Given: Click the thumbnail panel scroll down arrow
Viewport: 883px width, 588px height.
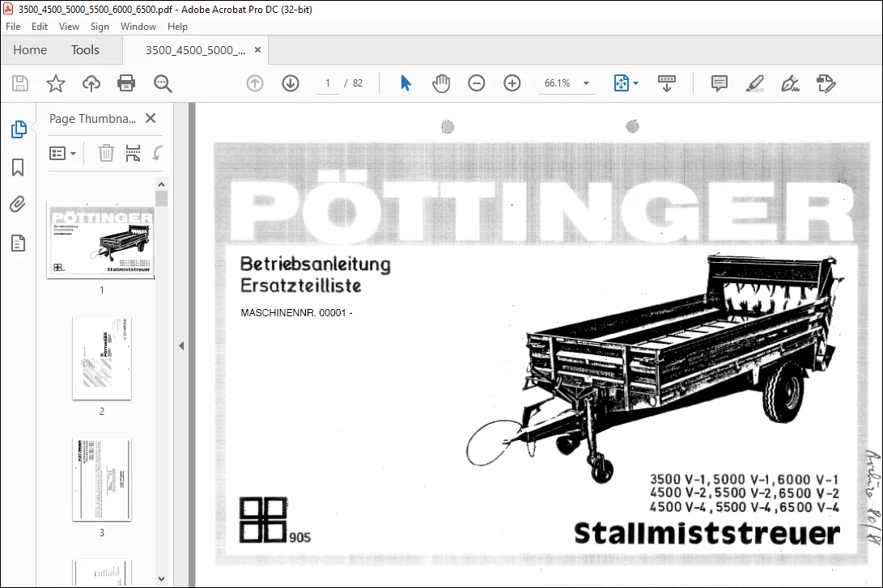Looking at the screenshot, I should [x=162, y=578].
